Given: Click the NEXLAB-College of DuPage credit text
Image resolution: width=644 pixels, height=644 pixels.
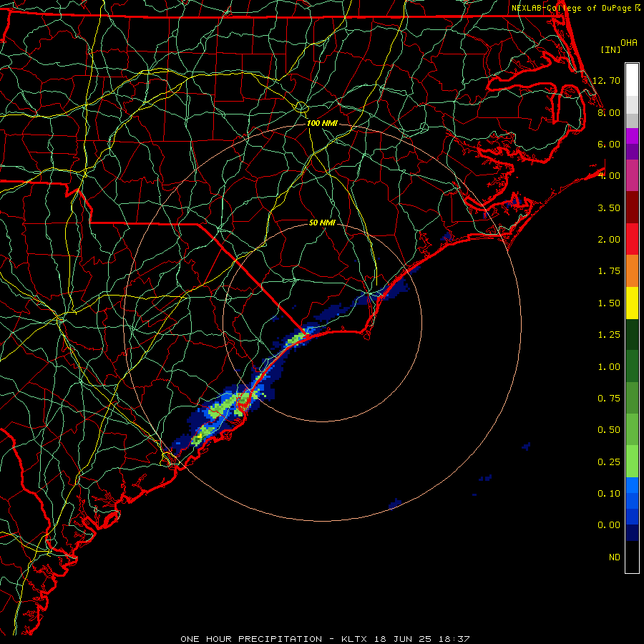Looking at the screenshot, I should tap(571, 8).
